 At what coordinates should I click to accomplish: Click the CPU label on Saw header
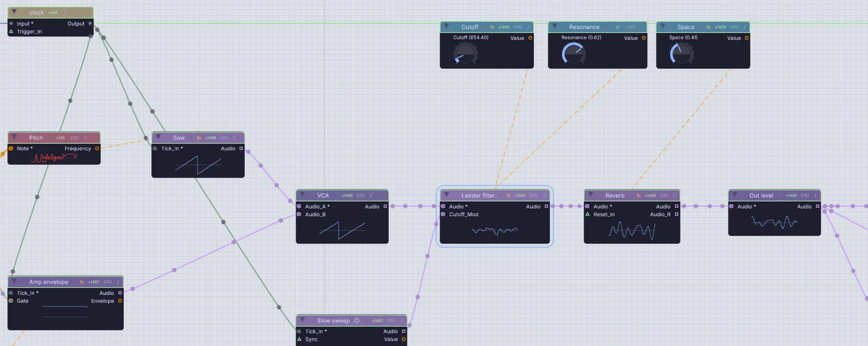coord(224,138)
